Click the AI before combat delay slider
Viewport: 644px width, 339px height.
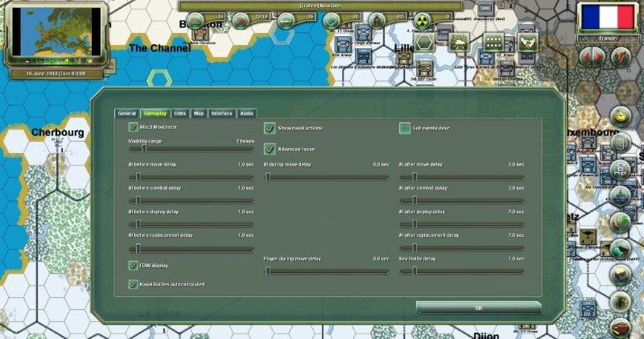click(x=192, y=201)
